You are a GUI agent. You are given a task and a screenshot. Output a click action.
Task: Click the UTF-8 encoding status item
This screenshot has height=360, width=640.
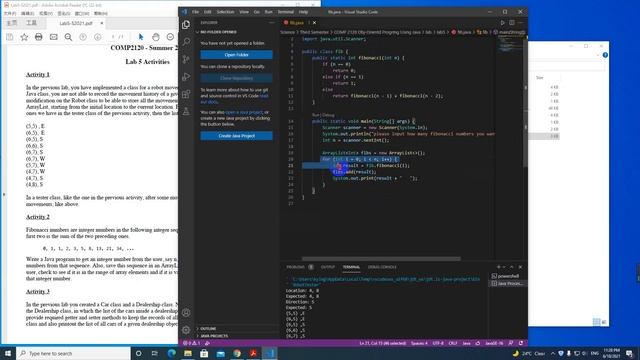point(438,343)
